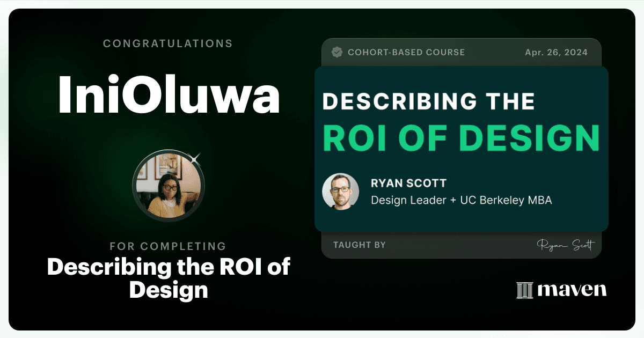Click the TAUGHT BY label
Image resolution: width=644 pixels, height=338 pixels.
point(360,245)
